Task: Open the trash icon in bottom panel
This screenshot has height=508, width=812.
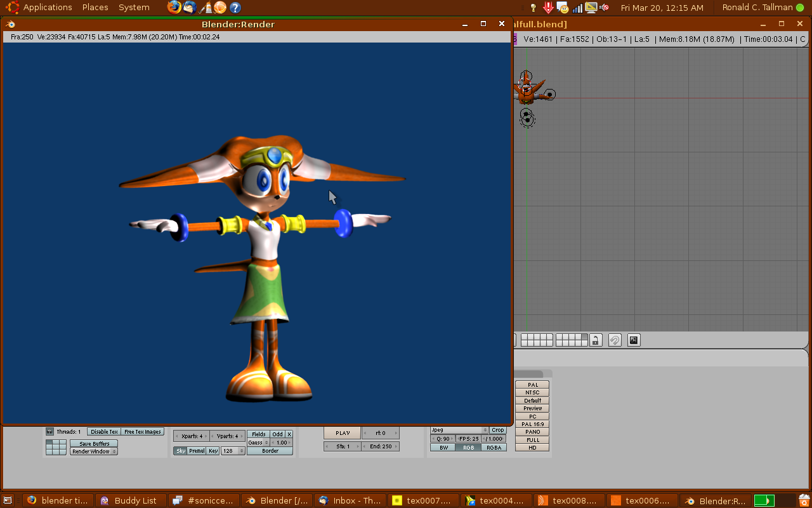Action: pos(804,500)
